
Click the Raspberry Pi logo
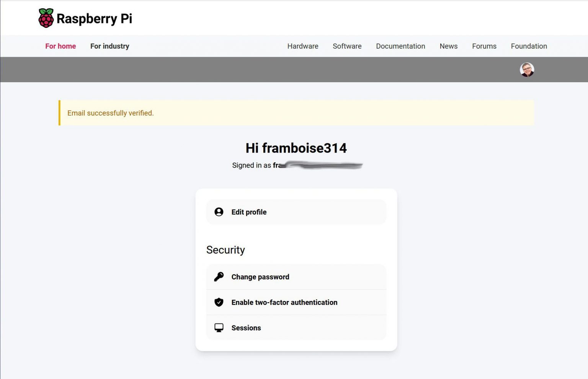85,17
